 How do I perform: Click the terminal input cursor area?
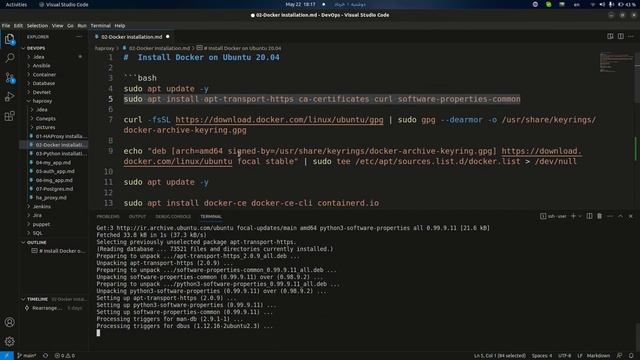point(98,333)
